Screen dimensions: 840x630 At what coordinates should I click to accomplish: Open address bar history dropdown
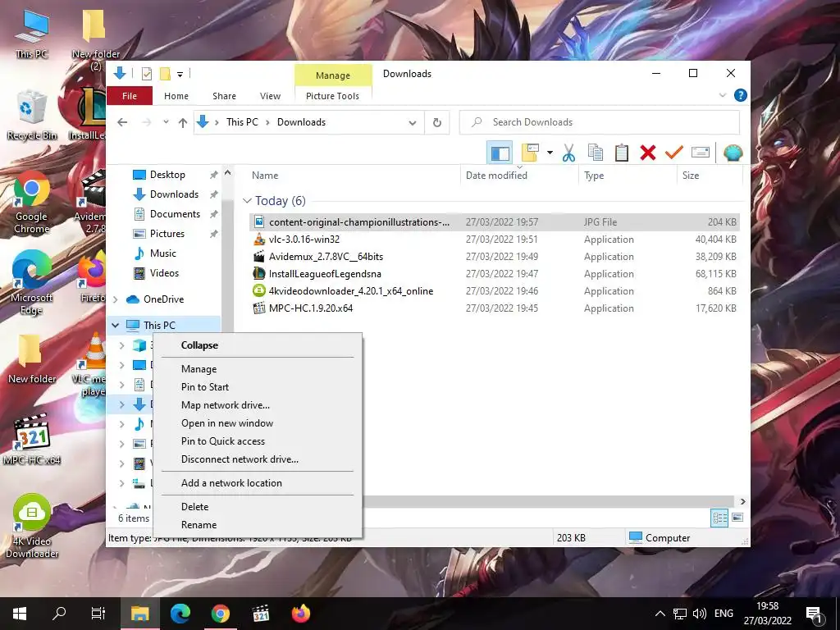click(413, 123)
